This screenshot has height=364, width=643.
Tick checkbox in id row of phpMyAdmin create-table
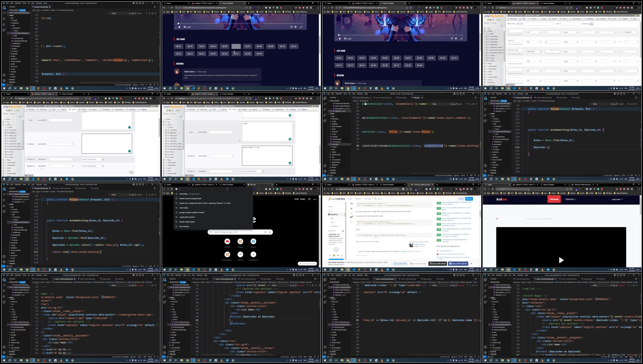[619, 32]
